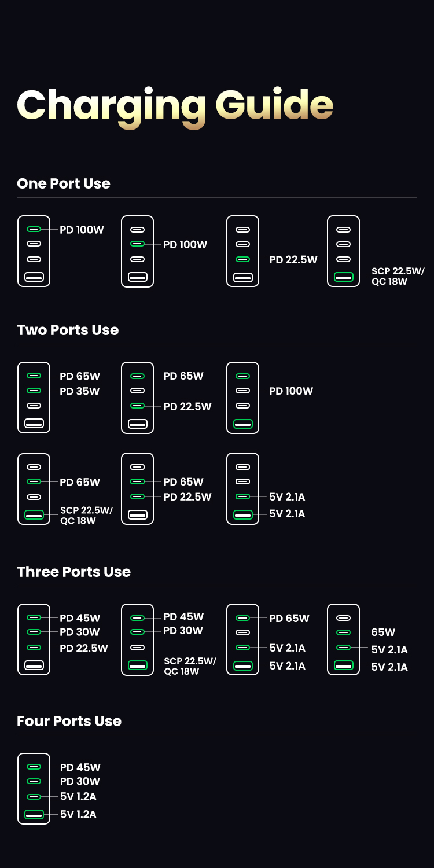Click the PD 45W label in Four Ports Use
This screenshot has height=868, width=434.
click(80, 768)
